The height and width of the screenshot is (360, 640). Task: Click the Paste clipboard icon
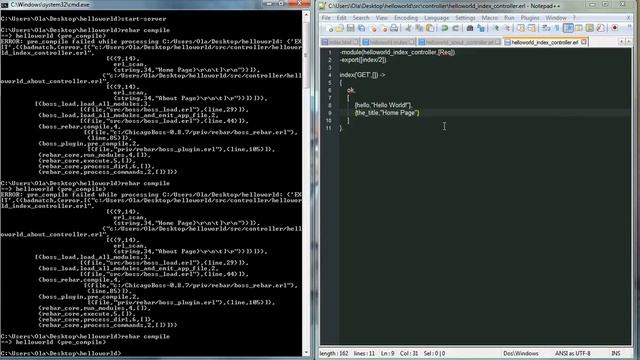tap(430, 28)
